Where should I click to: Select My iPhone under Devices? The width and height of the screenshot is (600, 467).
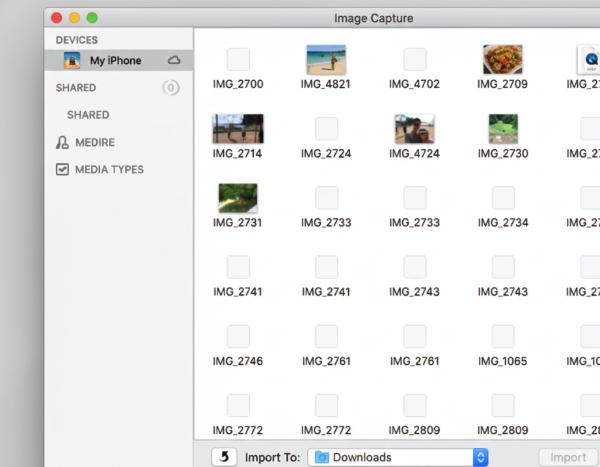coord(119,60)
